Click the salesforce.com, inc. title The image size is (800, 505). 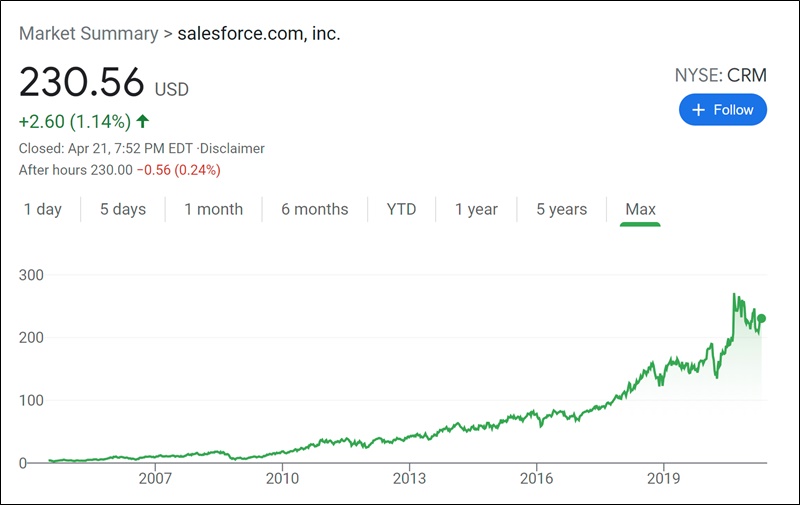(259, 33)
